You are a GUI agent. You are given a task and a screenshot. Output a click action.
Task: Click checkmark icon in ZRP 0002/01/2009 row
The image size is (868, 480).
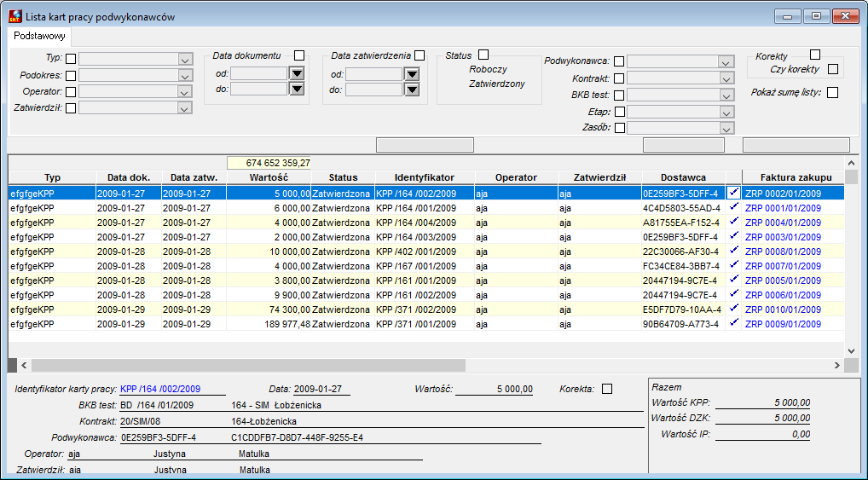click(x=734, y=194)
